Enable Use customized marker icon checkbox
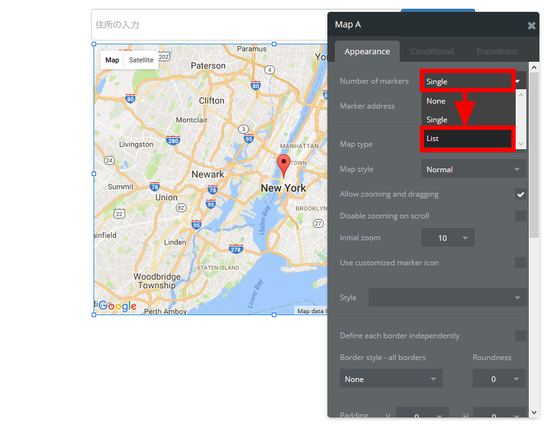 tap(520, 262)
